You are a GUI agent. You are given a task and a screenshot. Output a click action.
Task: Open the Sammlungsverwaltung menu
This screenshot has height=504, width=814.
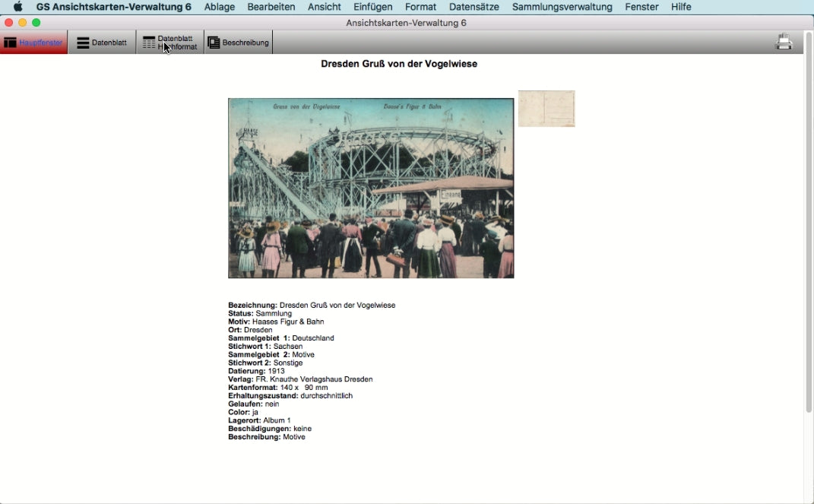[562, 7]
